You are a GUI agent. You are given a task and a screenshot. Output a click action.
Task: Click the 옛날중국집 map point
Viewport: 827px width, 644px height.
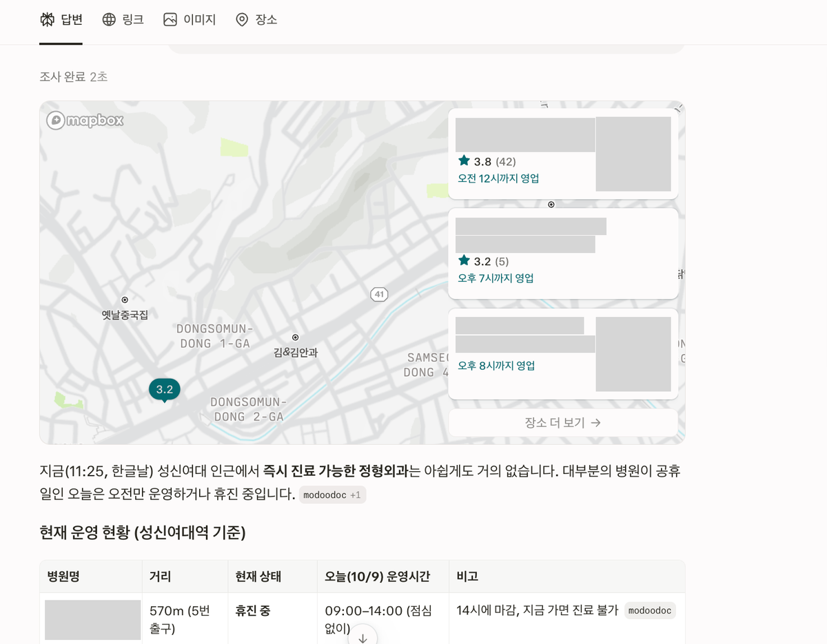pyautogui.click(x=125, y=300)
